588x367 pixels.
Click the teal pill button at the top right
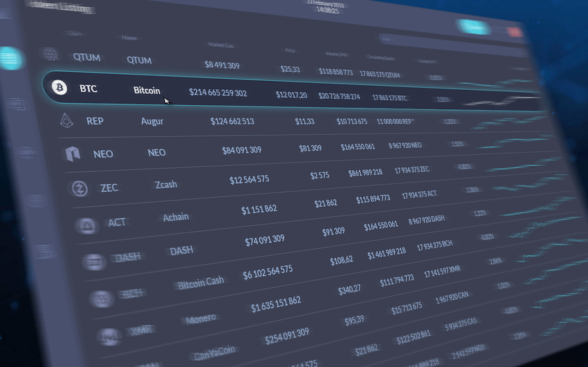tap(474, 27)
